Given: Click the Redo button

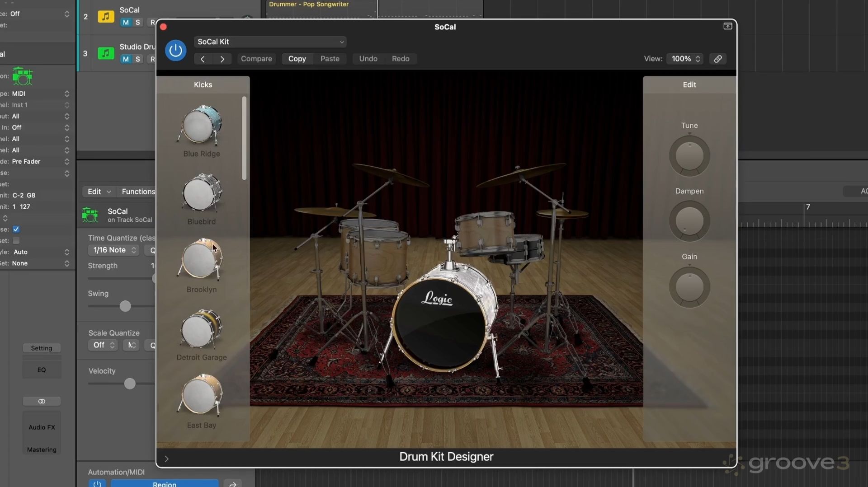Looking at the screenshot, I should point(401,59).
